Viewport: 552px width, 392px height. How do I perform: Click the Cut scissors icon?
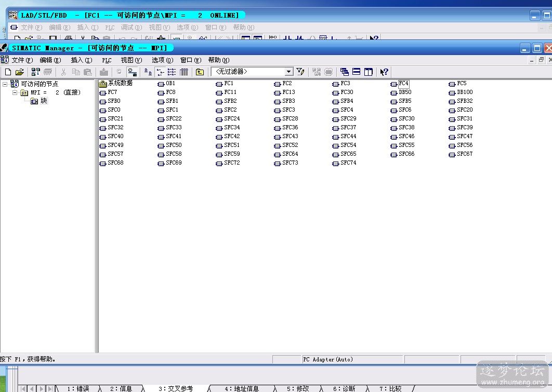63,72
